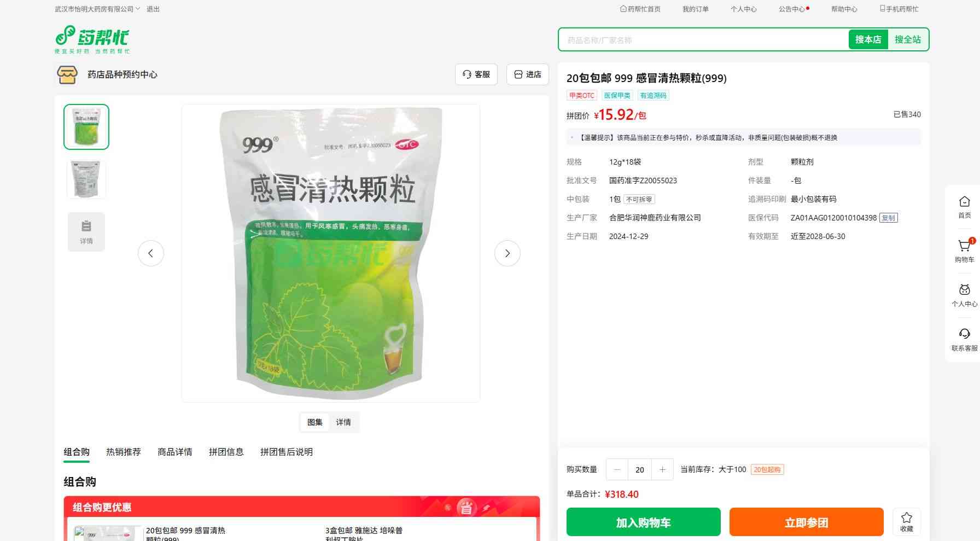The height and width of the screenshot is (541, 980).
Task: Select the second product thumbnail image
Action: coord(86,179)
